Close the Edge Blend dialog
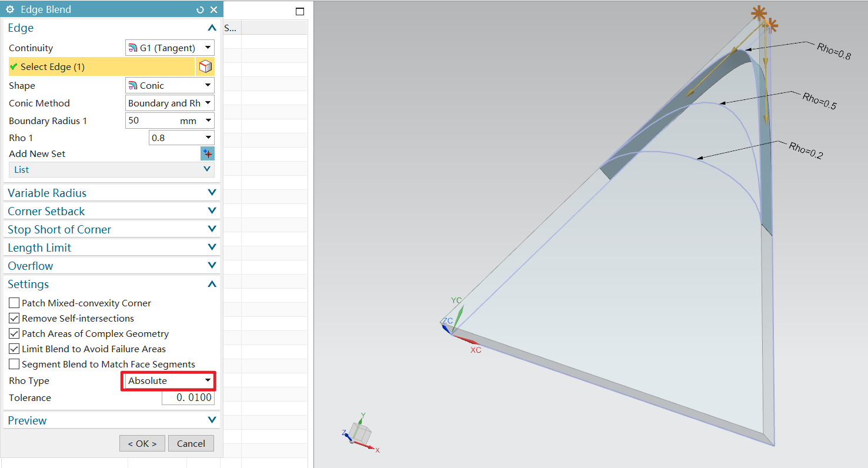The width and height of the screenshot is (868, 468). point(213,9)
